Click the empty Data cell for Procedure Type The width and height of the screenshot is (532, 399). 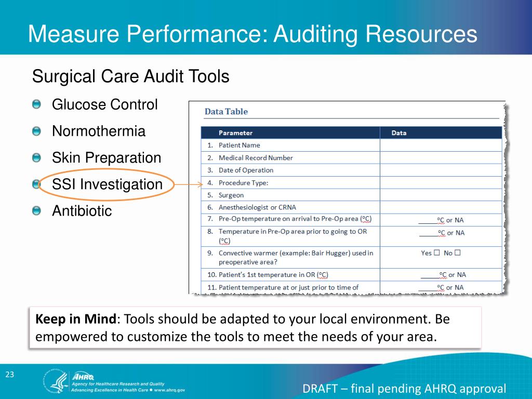pos(441,183)
